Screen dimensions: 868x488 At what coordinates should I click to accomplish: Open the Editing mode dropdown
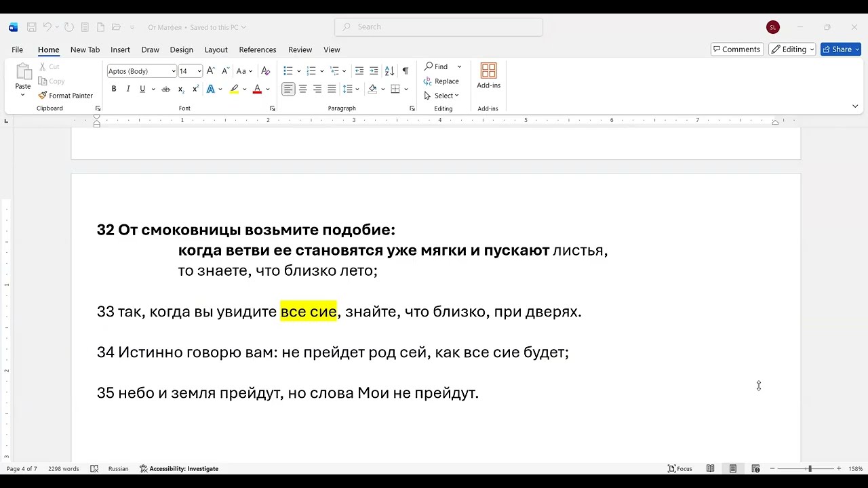pos(792,49)
